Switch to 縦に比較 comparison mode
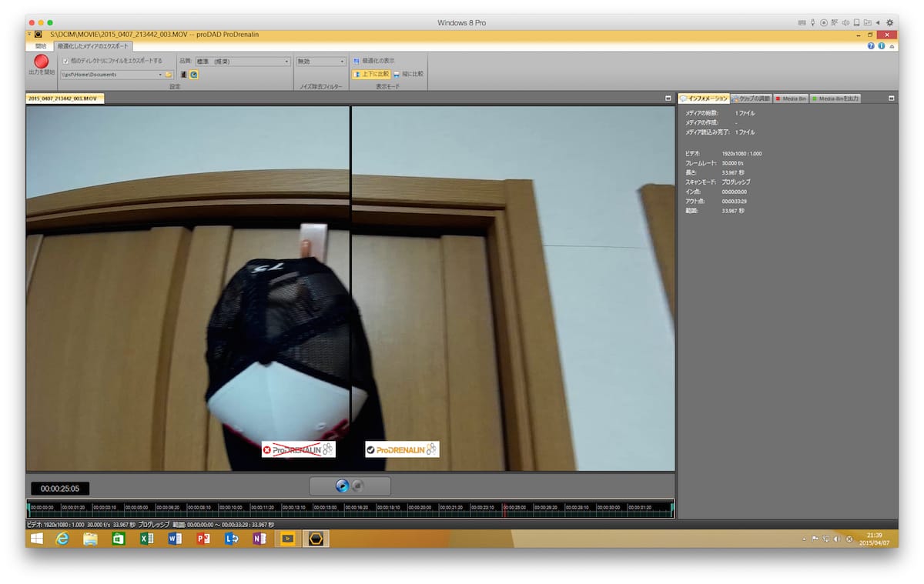The width and height of the screenshot is (924, 584). [408, 75]
